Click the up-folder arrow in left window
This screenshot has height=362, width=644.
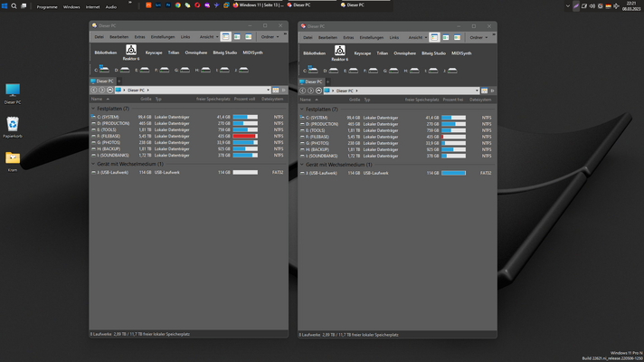click(x=109, y=90)
